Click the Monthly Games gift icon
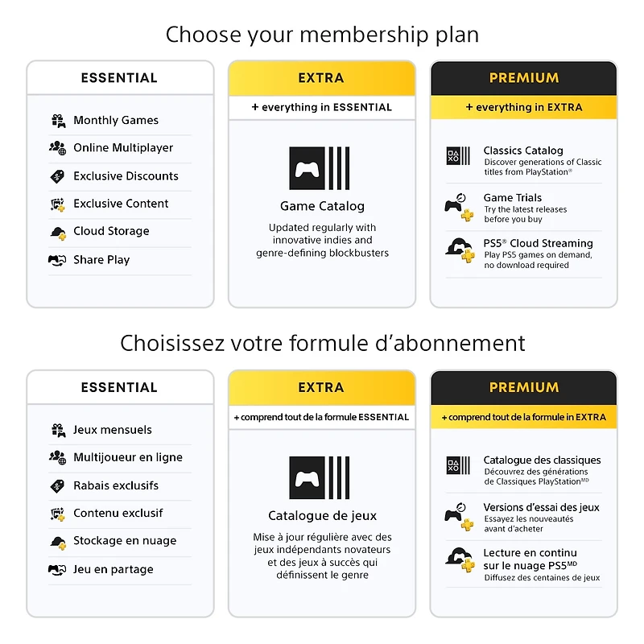This screenshot has height=644, width=644. tap(58, 121)
